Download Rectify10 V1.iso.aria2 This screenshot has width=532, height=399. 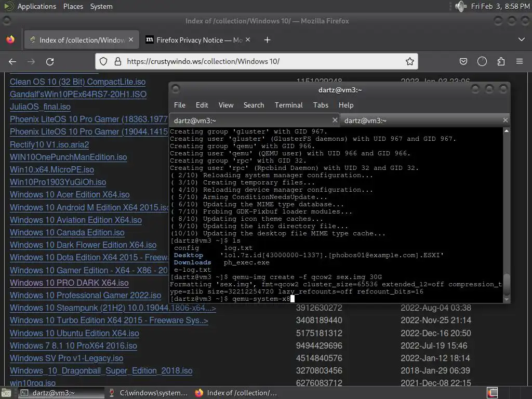(x=49, y=144)
